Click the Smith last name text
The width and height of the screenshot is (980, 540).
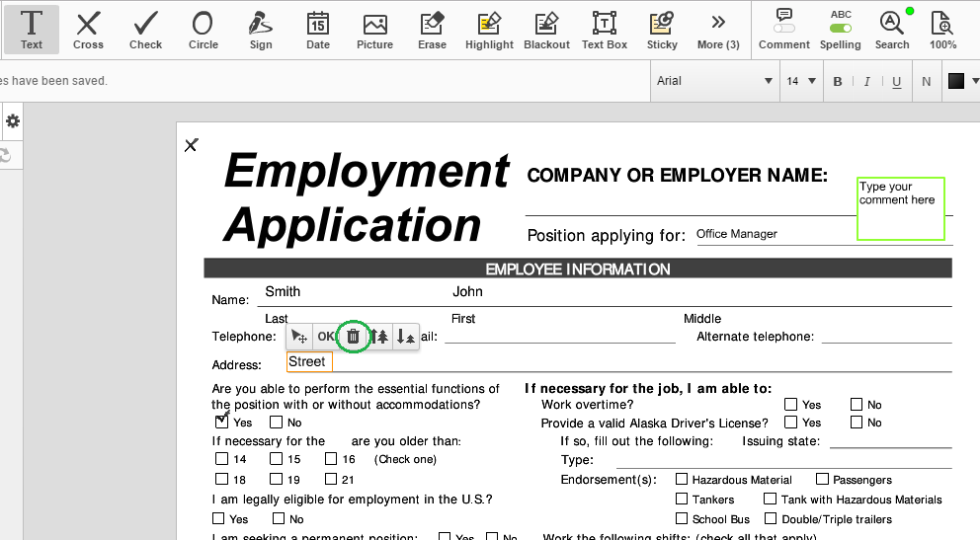pyautogui.click(x=283, y=291)
